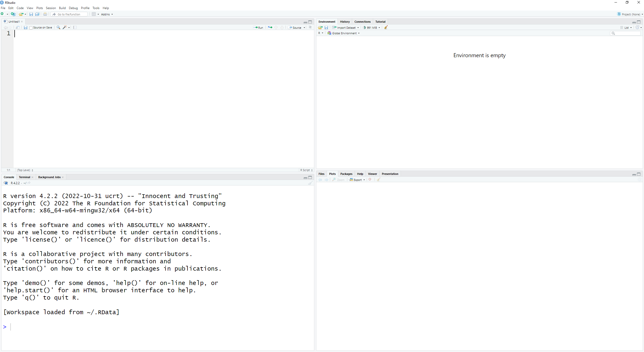Enable the Source on Save checkbox
Image resolution: width=644 pixels, height=352 pixels.
(x=31, y=28)
